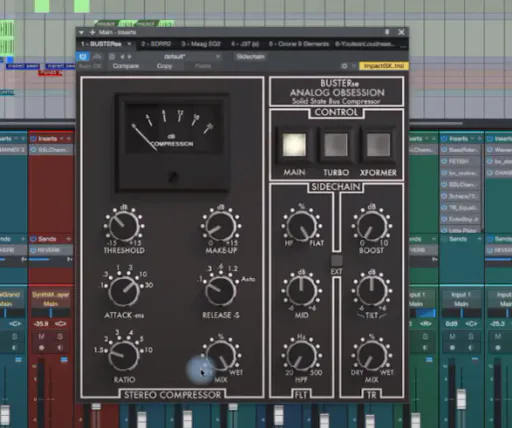Viewport: 512px width, 428px height.
Task: Mute the 0dB Input 1 channel
Action: click(452, 336)
